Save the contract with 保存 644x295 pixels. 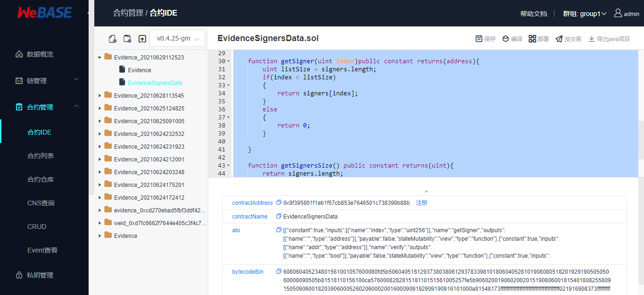click(x=486, y=39)
